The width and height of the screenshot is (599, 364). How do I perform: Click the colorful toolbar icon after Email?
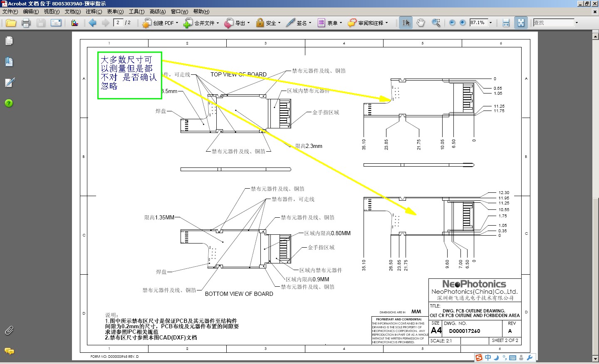pos(75,23)
